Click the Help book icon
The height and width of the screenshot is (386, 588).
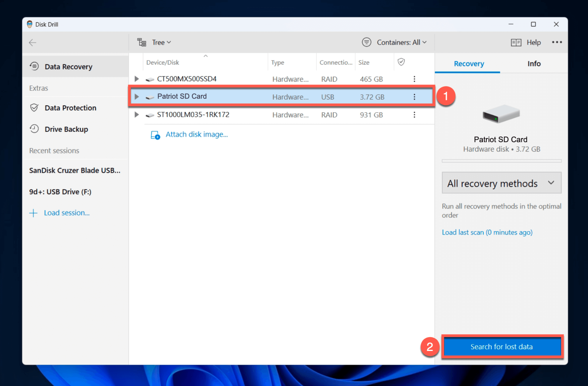coord(516,42)
